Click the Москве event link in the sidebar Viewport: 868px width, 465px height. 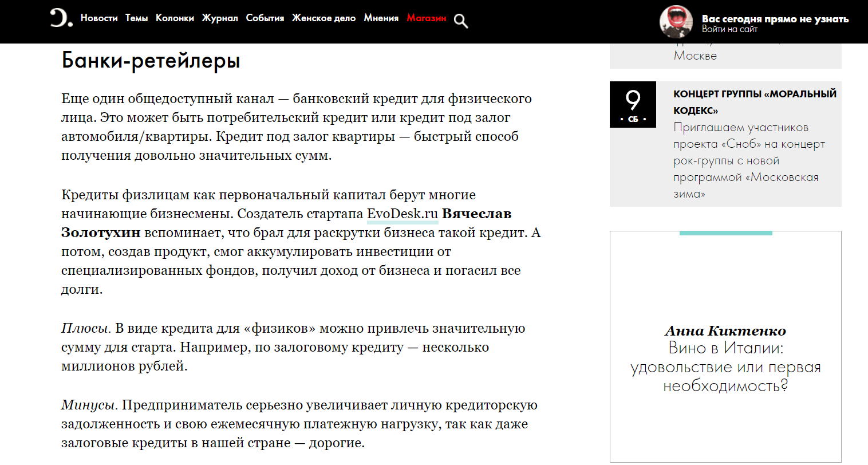[x=695, y=56]
